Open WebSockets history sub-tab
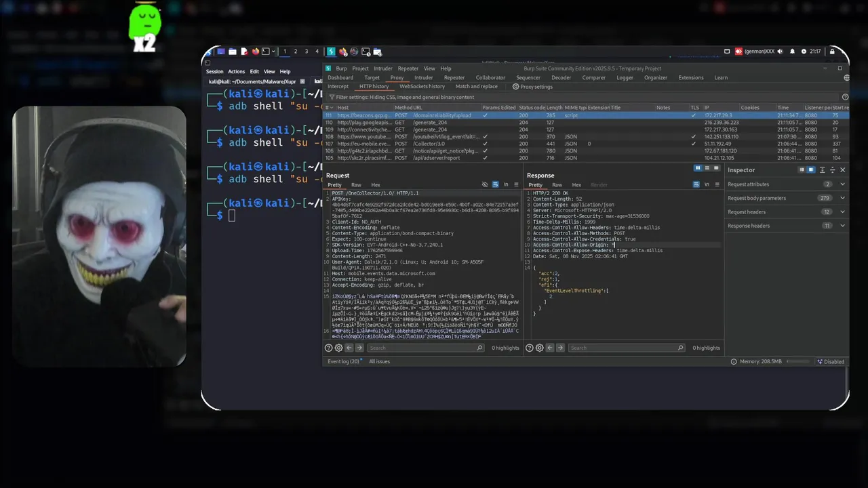This screenshot has height=488, width=868. point(422,87)
